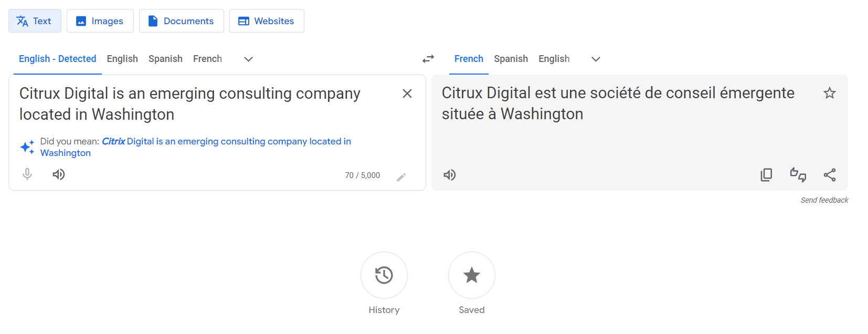Click the listen icon under the source text
868x334 pixels.
tap(58, 174)
